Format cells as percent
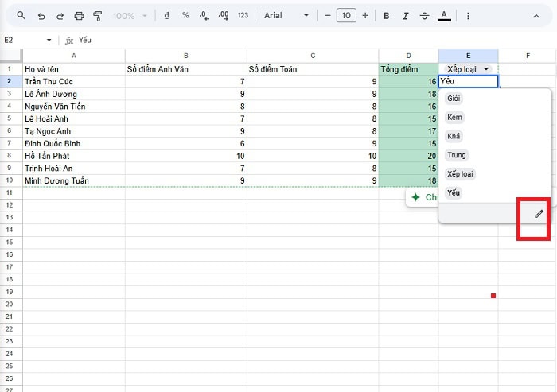Screen dimensions: 557x392 [x=185, y=15]
